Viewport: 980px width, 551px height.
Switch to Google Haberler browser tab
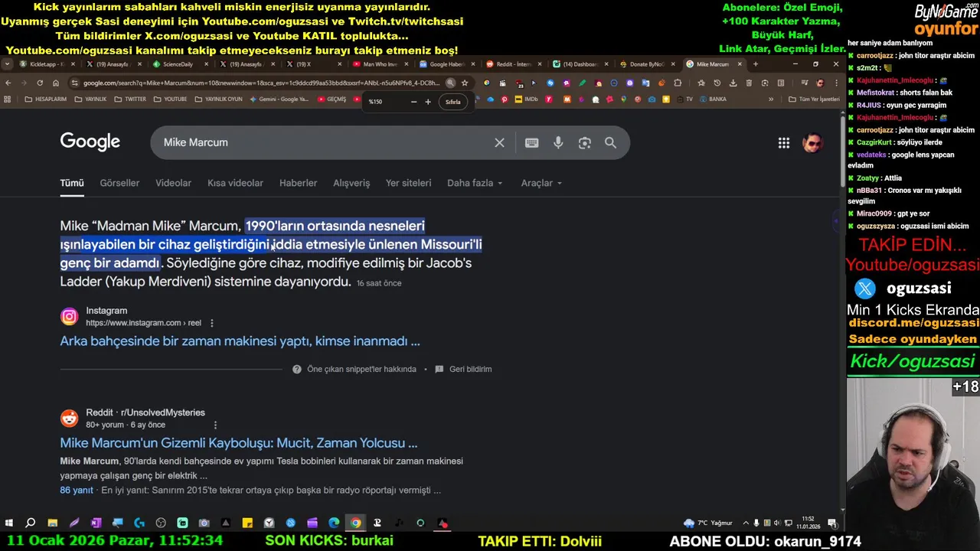[x=446, y=64]
